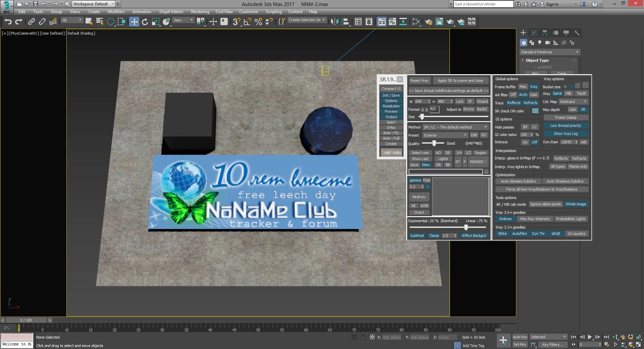
Task: Open the selection filter All dropdown
Action: [72, 20]
